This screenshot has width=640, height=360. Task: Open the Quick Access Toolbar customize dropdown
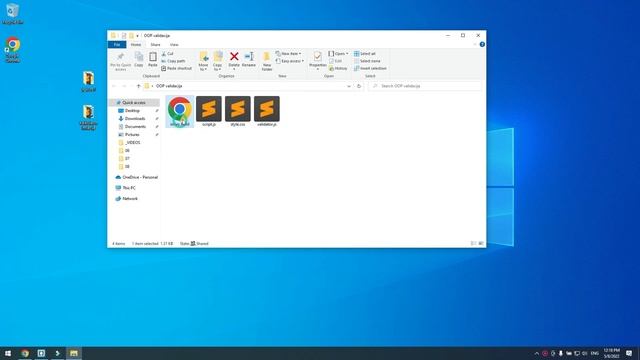point(138,36)
